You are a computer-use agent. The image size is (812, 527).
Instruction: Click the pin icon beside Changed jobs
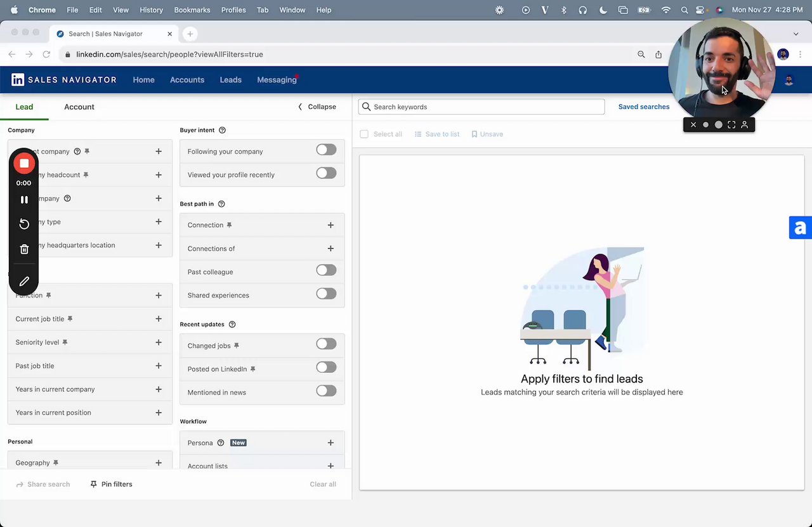[237, 346]
